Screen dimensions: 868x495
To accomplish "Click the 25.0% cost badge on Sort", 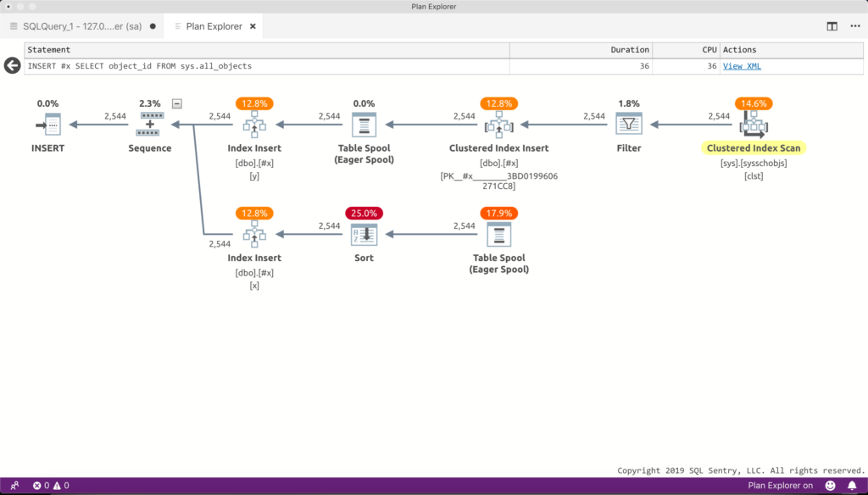I will (x=364, y=213).
